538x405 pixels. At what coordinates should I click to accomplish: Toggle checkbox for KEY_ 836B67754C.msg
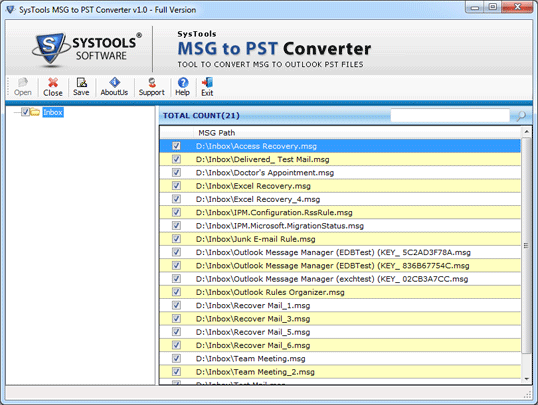pyautogui.click(x=176, y=265)
